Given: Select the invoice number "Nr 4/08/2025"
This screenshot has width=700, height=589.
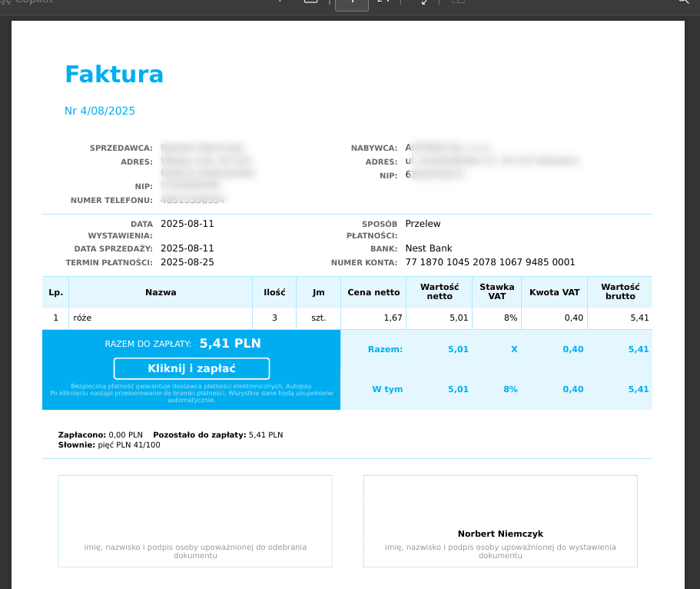Looking at the screenshot, I should (100, 111).
